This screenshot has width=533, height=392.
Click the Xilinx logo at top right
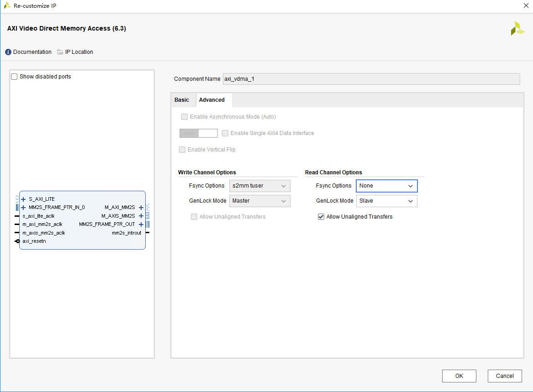pos(518,29)
